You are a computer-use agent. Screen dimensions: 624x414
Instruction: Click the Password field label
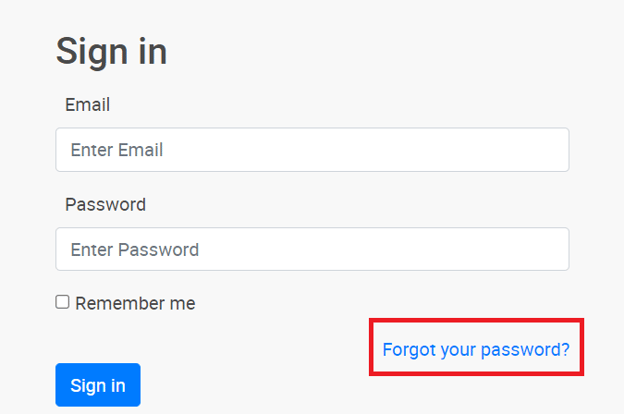click(105, 204)
